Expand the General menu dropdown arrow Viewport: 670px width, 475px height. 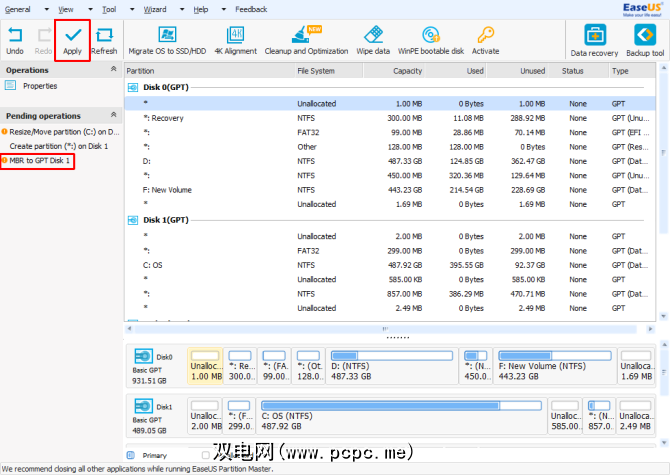[47, 9]
